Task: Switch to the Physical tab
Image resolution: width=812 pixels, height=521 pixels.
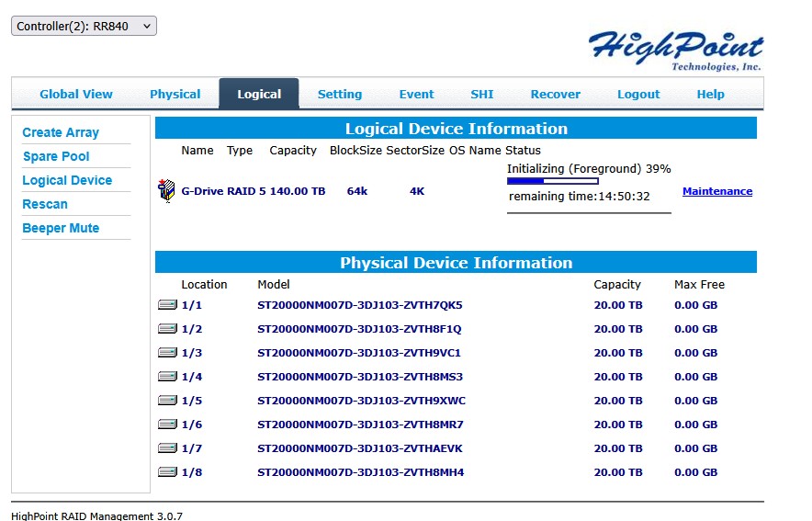Action: click(175, 95)
